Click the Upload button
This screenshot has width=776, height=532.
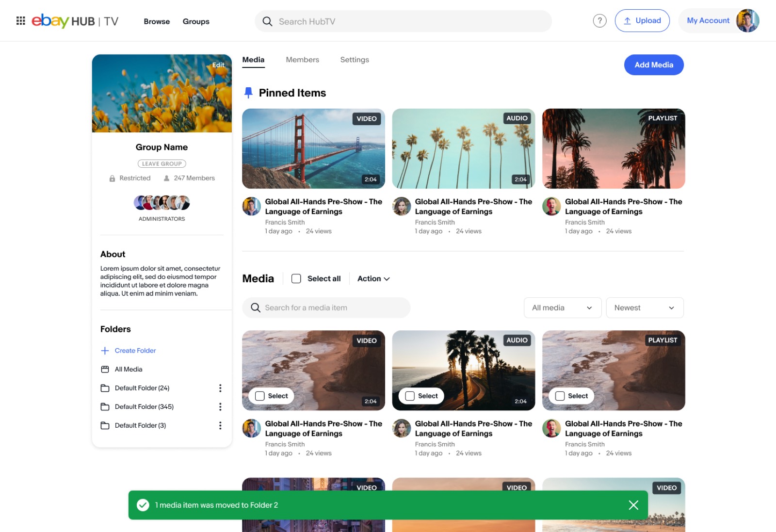pos(642,20)
